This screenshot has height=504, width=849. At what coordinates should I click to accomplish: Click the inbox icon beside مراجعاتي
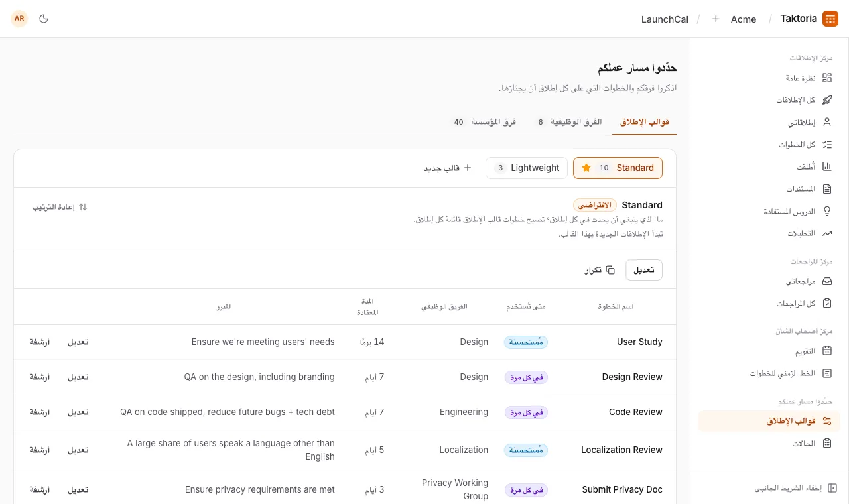click(826, 282)
